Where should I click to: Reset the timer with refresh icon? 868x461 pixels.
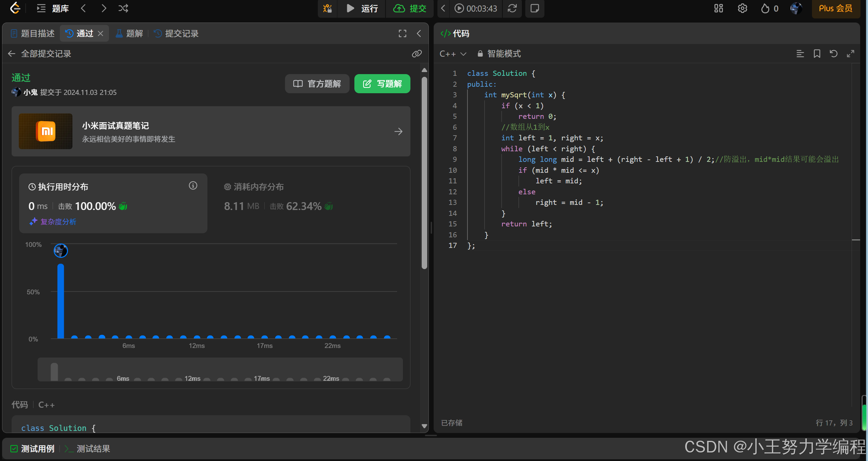coord(512,8)
